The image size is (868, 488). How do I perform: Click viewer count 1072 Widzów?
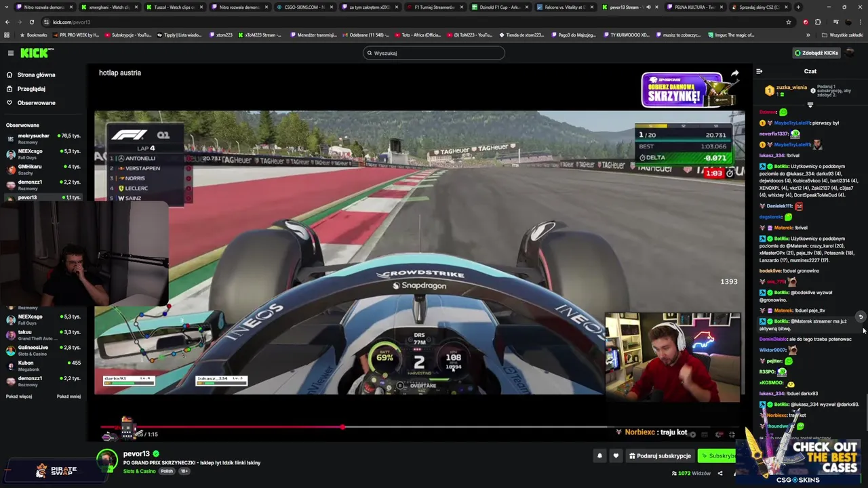691,473
